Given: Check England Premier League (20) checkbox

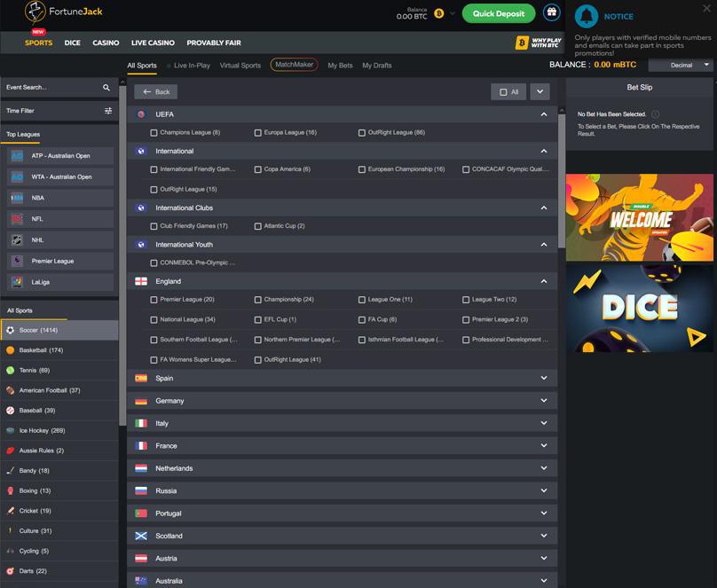Looking at the screenshot, I should 154,300.
